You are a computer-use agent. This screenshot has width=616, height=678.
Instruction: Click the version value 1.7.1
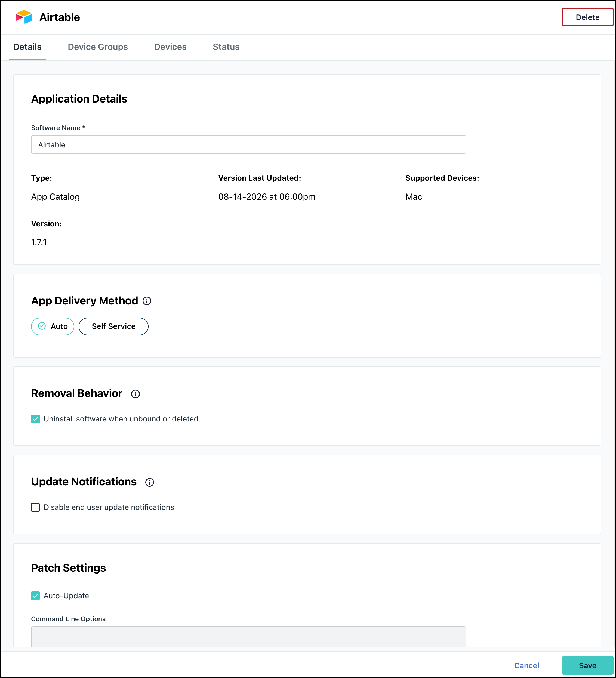(39, 242)
